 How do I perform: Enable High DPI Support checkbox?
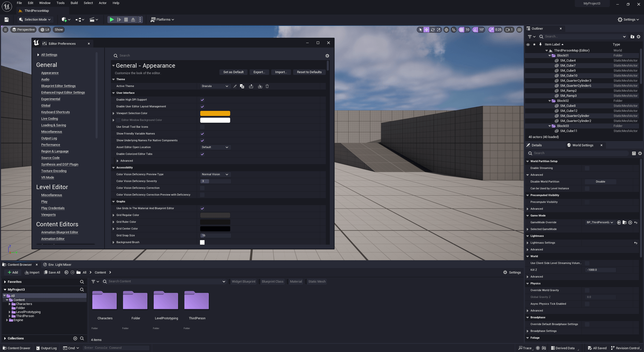pos(202,100)
